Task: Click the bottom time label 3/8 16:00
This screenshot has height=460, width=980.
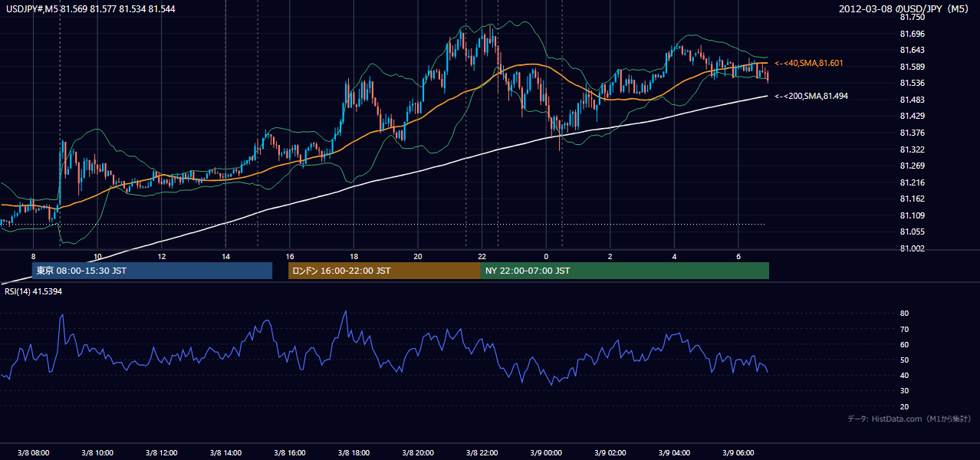Action: coord(290,452)
